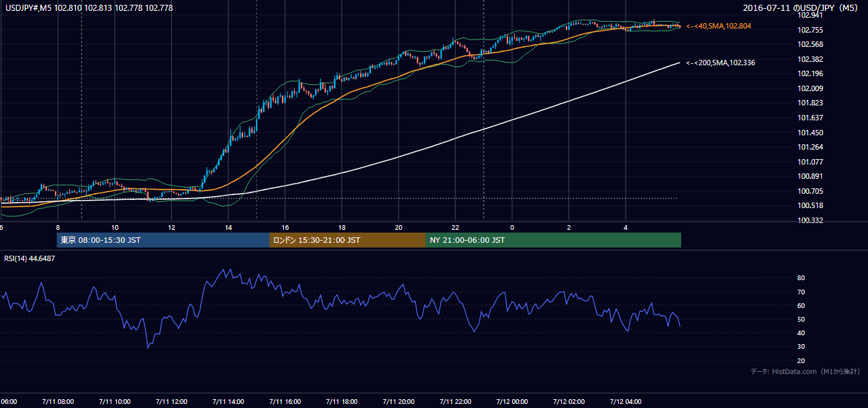This screenshot has height=408, width=868.
Task: Click the 7/12 02:00 bottom time label
Action: pos(569,401)
